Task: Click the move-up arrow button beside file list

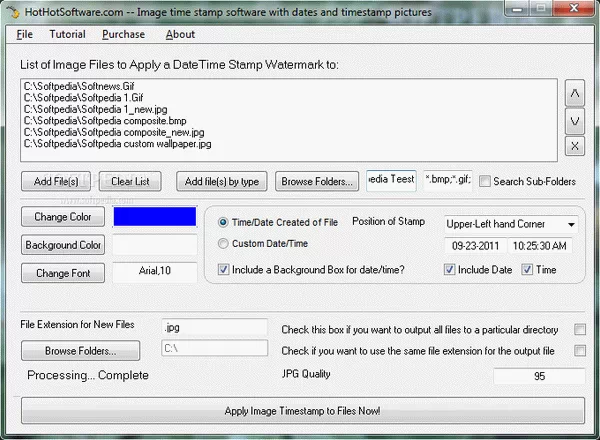Action: pos(575,95)
